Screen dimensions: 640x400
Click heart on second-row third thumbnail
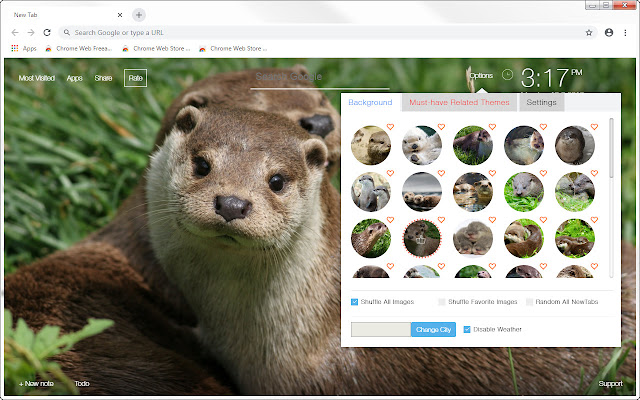coord(492,173)
